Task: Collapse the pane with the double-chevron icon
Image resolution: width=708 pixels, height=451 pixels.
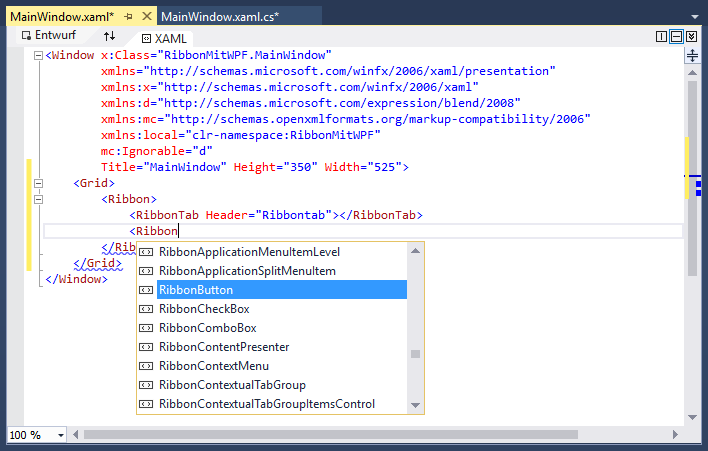Action: point(691,37)
